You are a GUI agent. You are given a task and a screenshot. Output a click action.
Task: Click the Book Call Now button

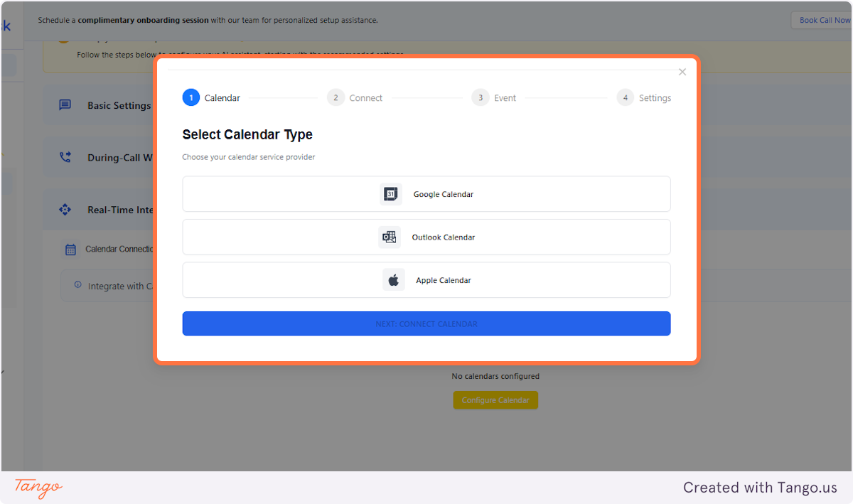[x=822, y=20]
